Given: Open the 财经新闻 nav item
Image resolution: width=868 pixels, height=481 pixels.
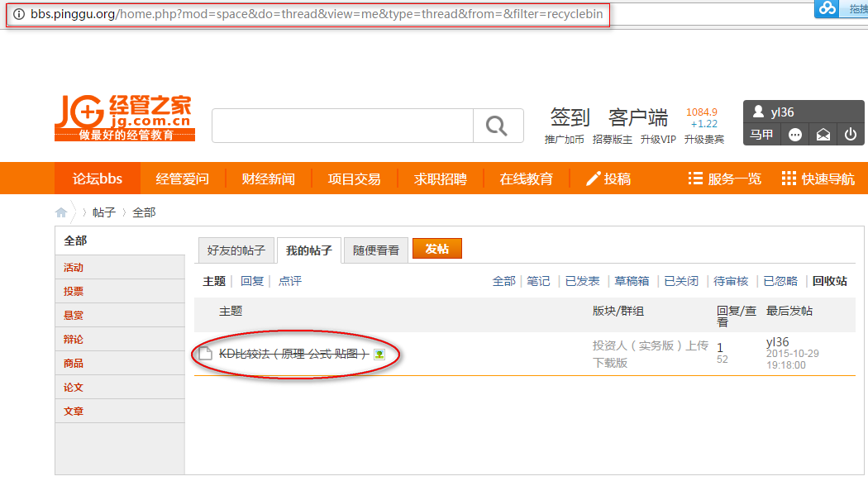Looking at the screenshot, I should point(269,179).
